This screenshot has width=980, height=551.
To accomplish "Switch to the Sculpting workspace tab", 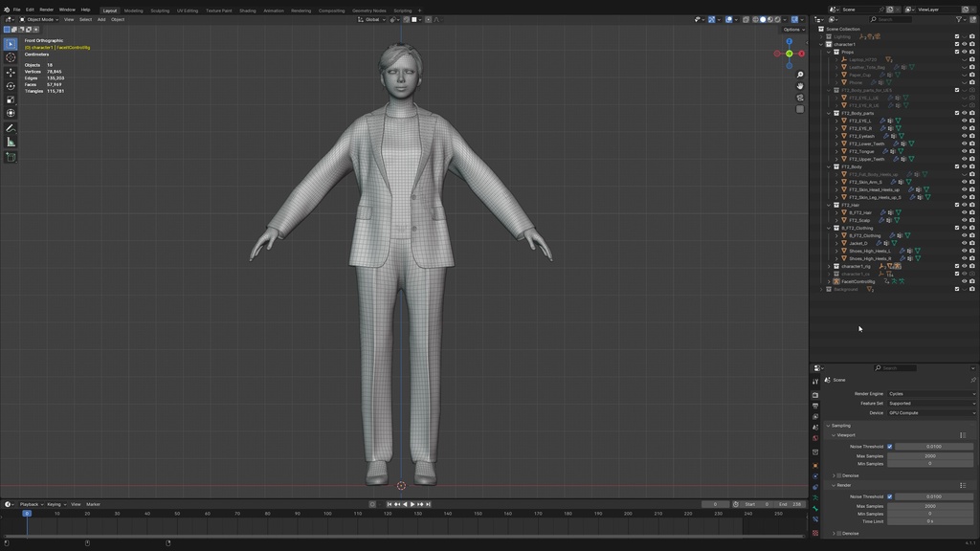I will (161, 11).
